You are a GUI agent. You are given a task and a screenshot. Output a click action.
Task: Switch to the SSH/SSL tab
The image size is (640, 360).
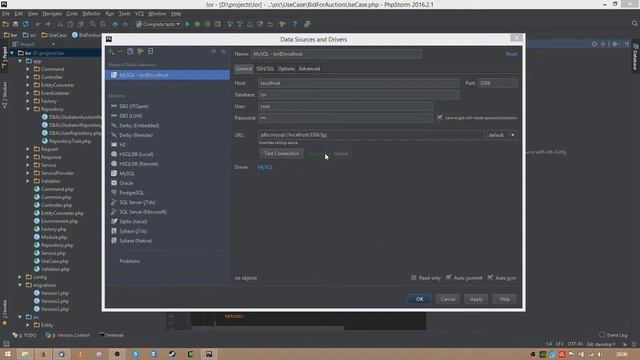[x=265, y=69]
